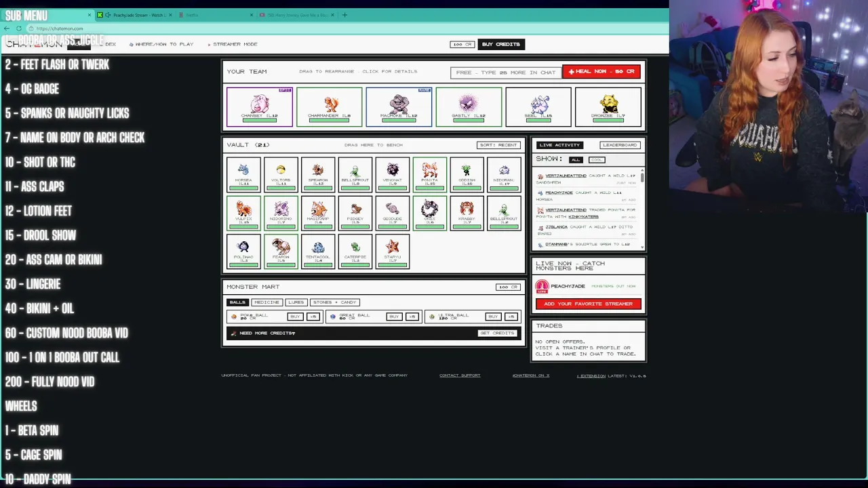Click the 100 CR balance in the header

tap(462, 44)
